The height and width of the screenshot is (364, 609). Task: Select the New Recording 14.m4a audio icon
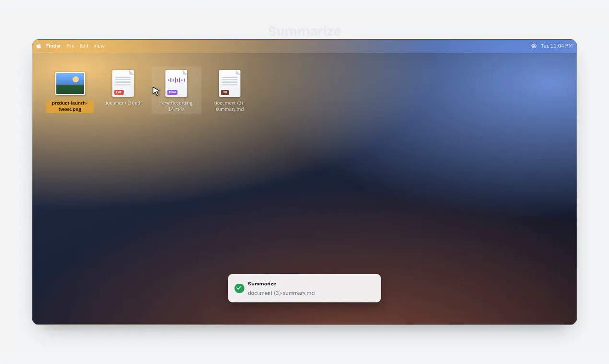(x=176, y=83)
